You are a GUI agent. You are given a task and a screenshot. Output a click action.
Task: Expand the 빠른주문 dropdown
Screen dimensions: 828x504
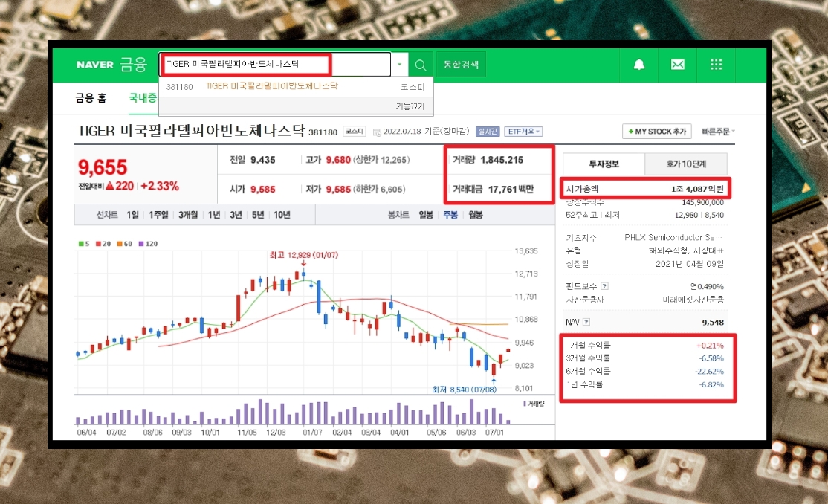718,132
